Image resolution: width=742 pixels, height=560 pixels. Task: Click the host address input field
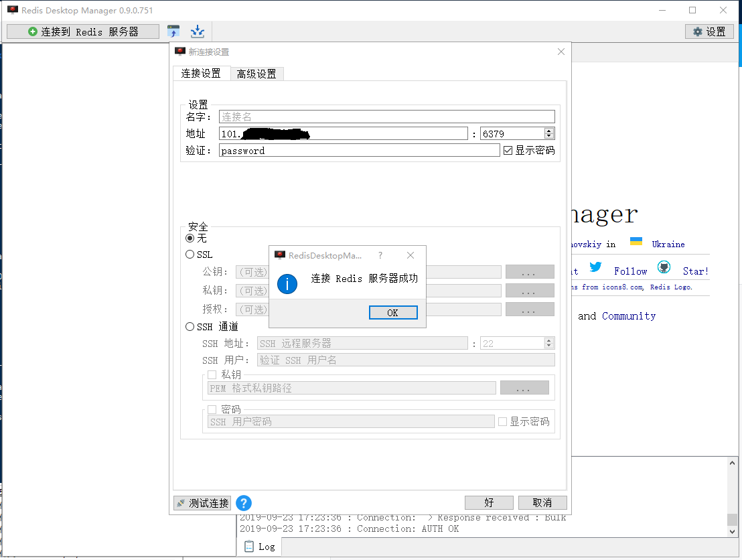[x=343, y=133]
